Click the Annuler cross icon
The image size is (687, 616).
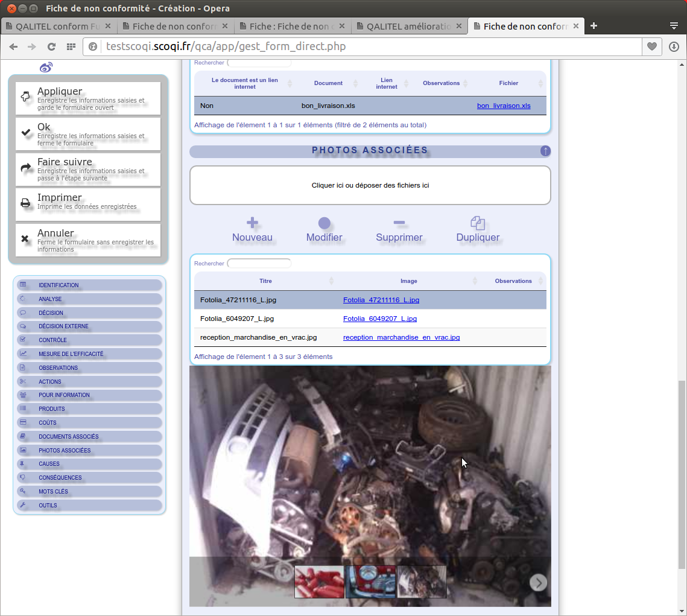click(x=25, y=238)
